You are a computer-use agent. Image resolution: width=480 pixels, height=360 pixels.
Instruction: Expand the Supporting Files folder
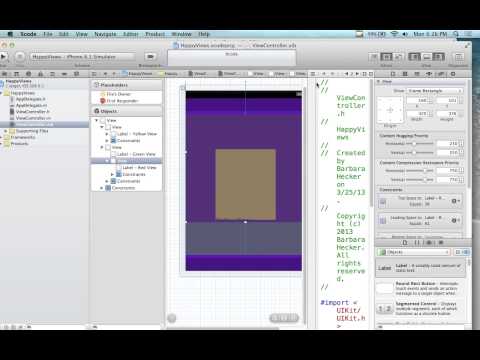[x=6, y=131]
